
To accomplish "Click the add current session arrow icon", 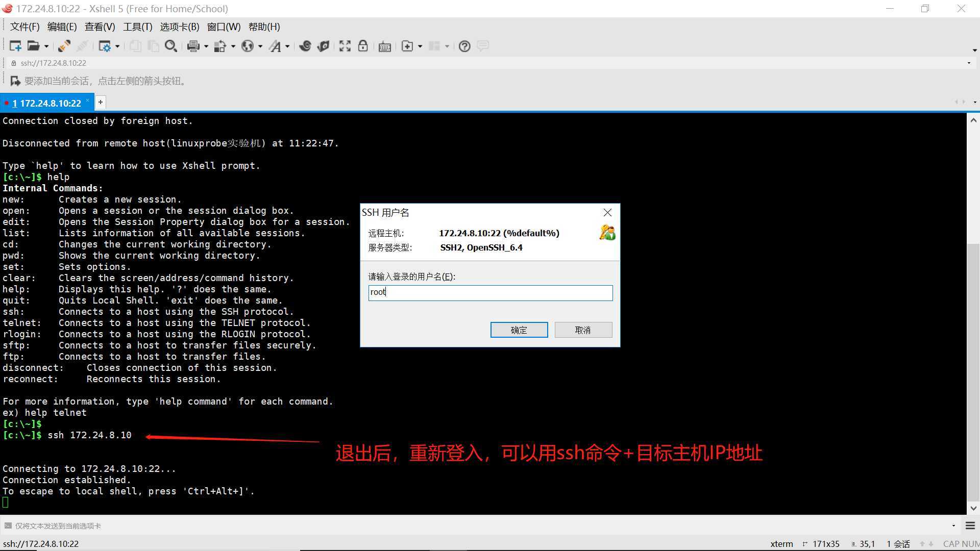I will pos(15,81).
